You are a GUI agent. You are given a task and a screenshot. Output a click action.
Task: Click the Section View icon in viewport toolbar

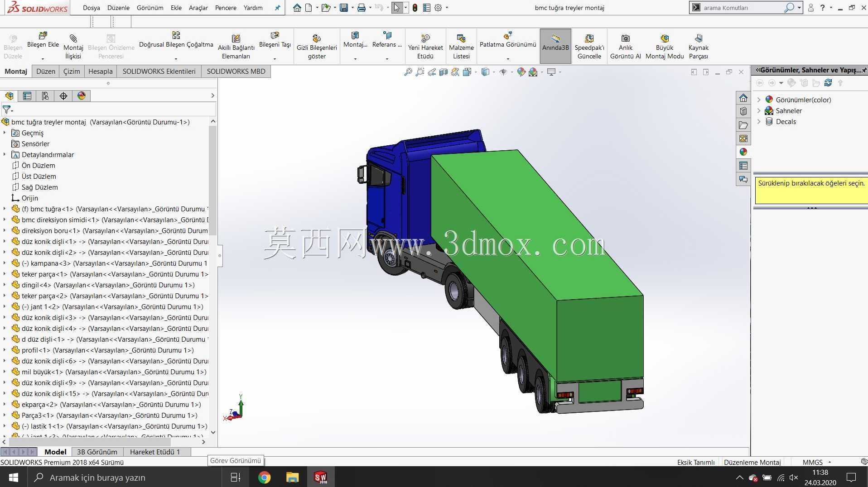click(444, 72)
